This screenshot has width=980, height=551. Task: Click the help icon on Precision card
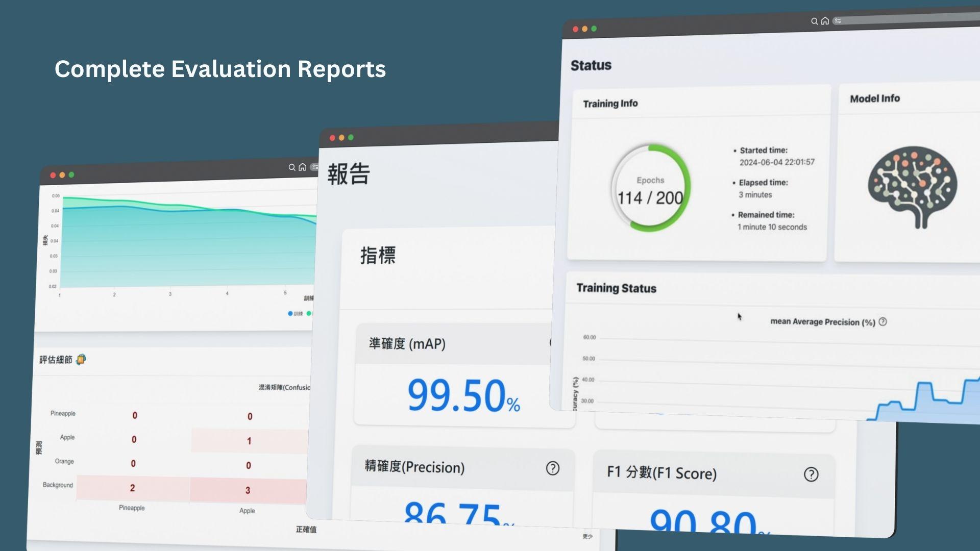coord(552,468)
